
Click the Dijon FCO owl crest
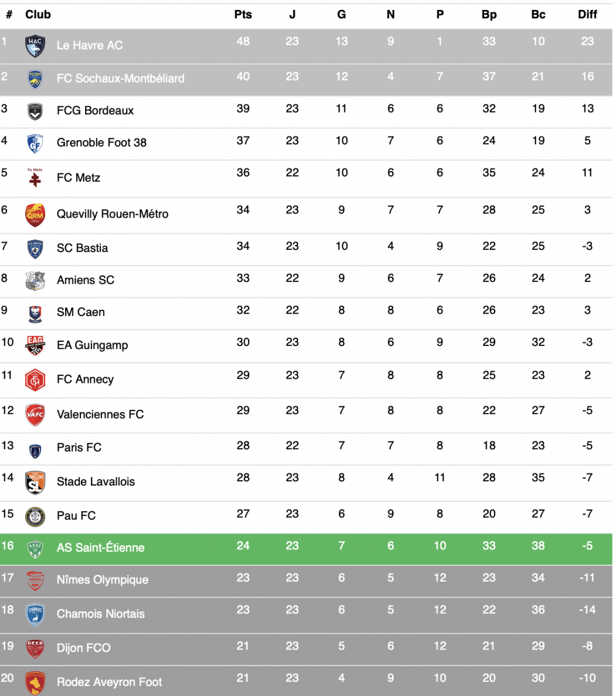coord(35,649)
